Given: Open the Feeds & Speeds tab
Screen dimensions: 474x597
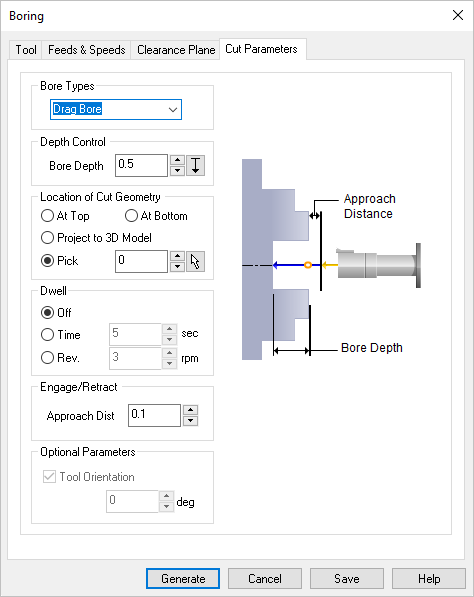Looking at the screenshot, I should (x=86, y=50).
